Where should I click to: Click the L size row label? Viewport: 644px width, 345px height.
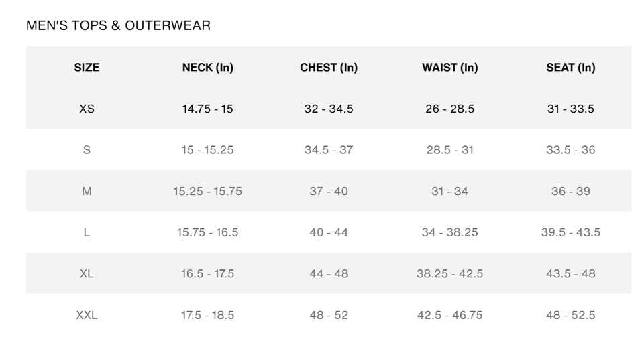click(87, 233)
